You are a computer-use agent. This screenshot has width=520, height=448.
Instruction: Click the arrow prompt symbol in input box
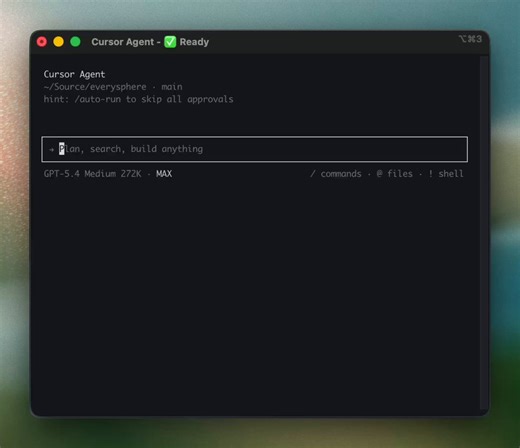(x=51, y=149)
